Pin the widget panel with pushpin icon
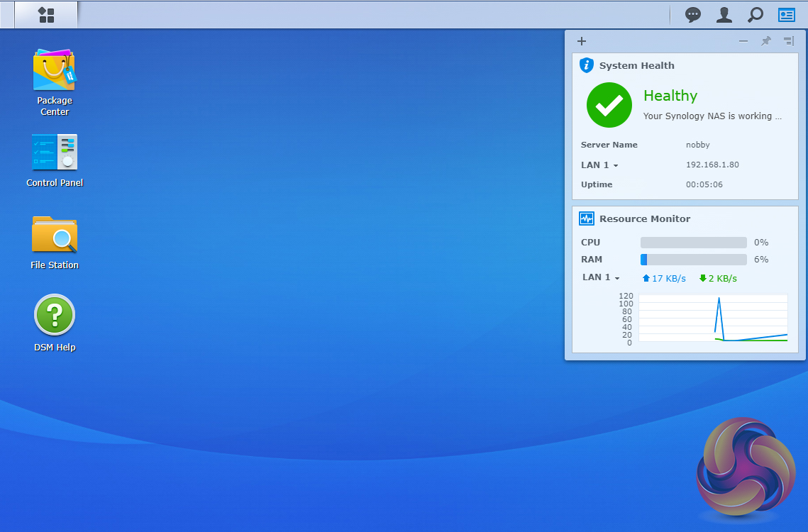This screenshot has height=532, width=808. (766, 41)
